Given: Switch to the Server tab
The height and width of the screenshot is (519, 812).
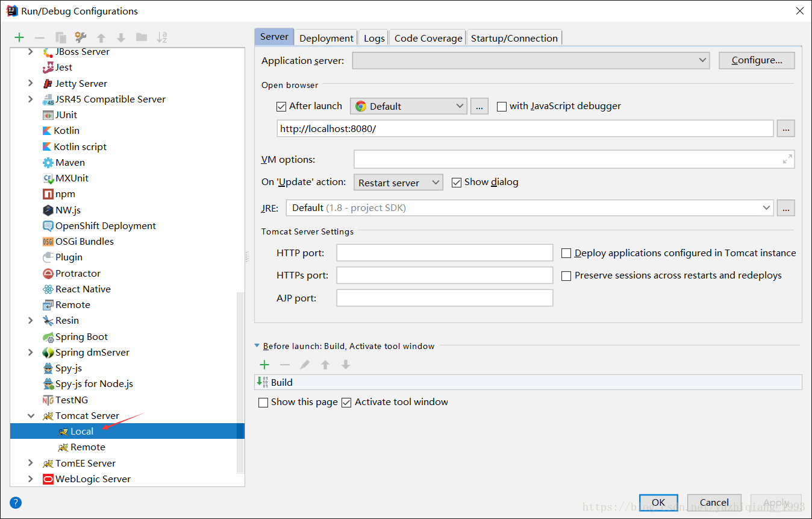Looking at the screenshot, I should (274, 37).
